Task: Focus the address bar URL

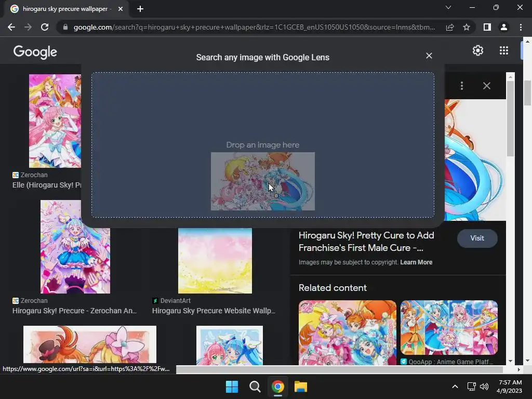Action: click(254, 27)
